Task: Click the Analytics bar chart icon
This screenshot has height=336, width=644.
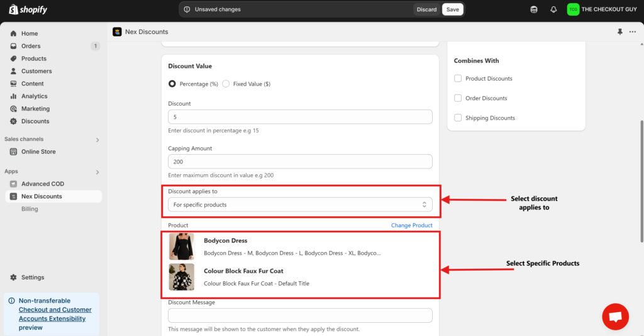Action: [14, 96]
